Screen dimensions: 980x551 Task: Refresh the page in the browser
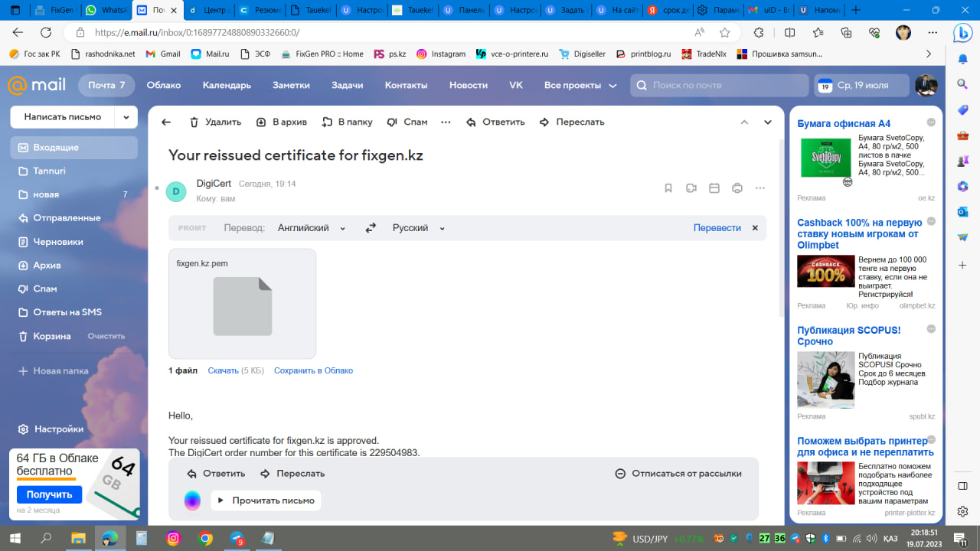(46, 33)
